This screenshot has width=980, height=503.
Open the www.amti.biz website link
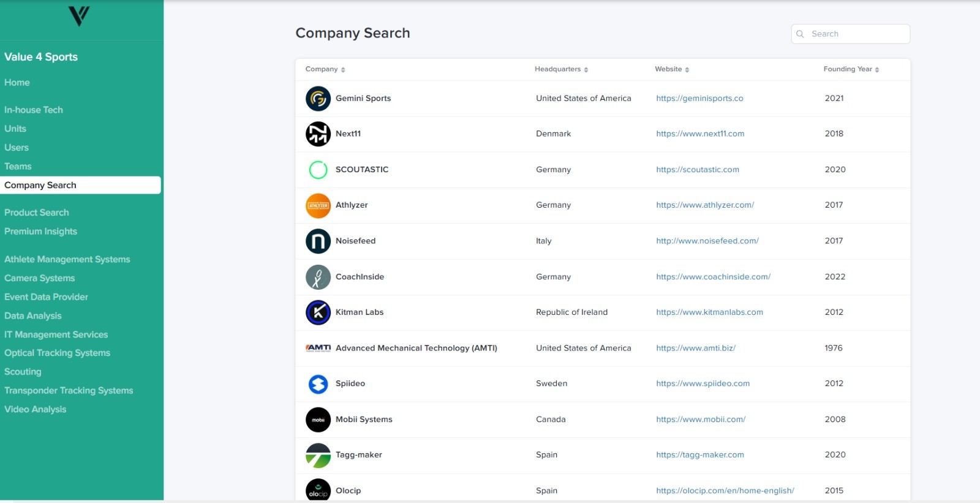click(696, 348)
